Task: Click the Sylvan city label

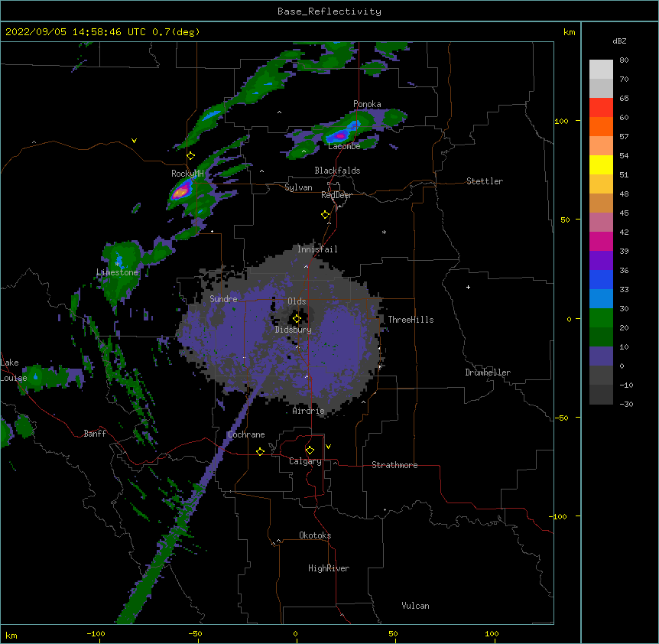Action: point(298,187)
